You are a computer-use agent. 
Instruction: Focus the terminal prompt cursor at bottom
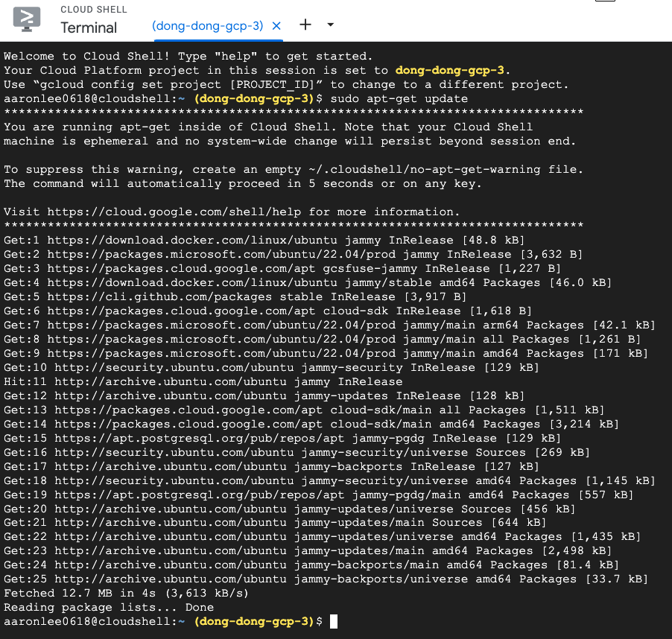click(x=334, y=621)
